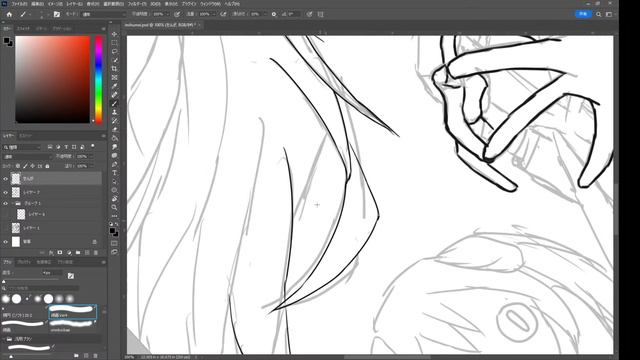
Task: Select the Eraser tool
Action: 114,129
